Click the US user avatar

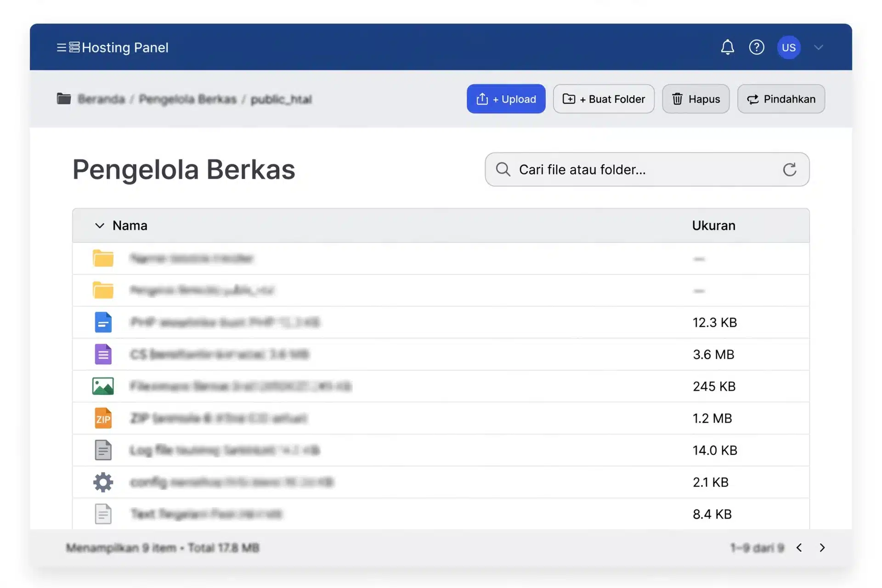789,47
